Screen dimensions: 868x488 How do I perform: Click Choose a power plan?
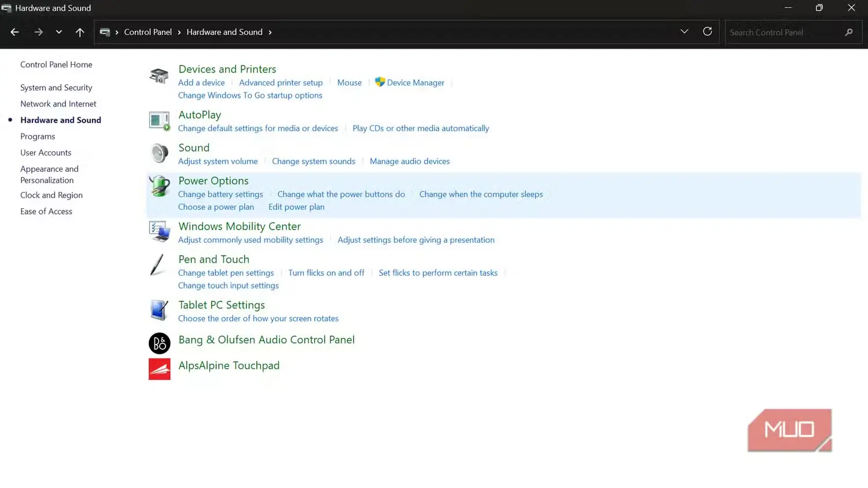[x=216, y=207]
